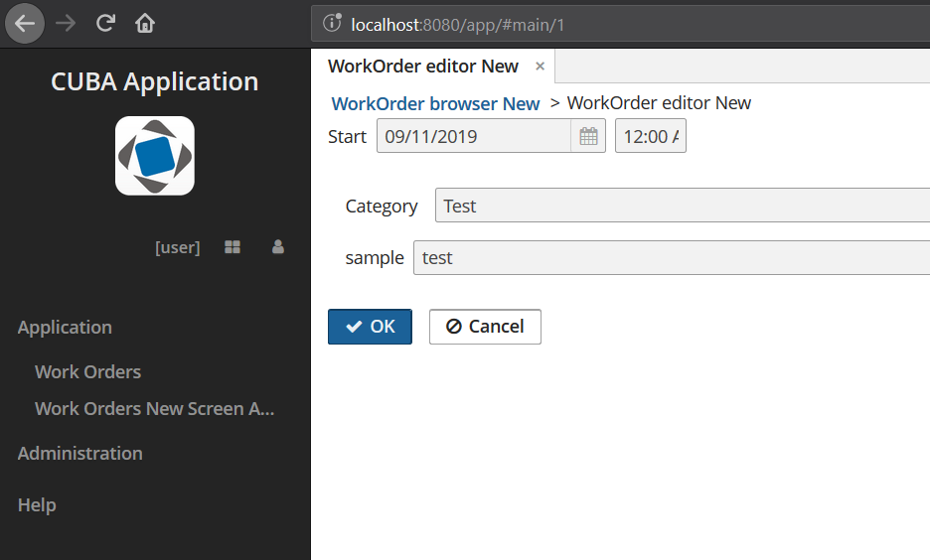Open Work Orders New Screen A... item
Screen dimensions: 930x560
155,409
